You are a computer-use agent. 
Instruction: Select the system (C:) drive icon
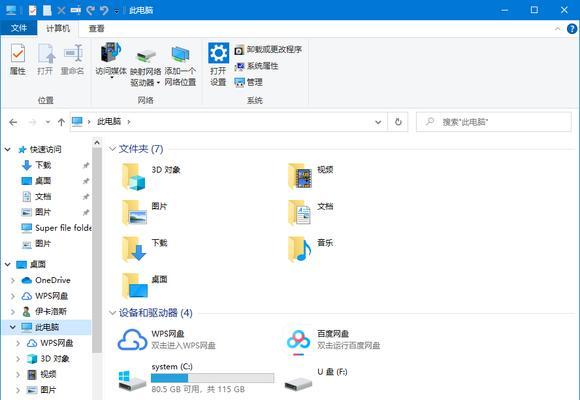click(x=132, y=379)
